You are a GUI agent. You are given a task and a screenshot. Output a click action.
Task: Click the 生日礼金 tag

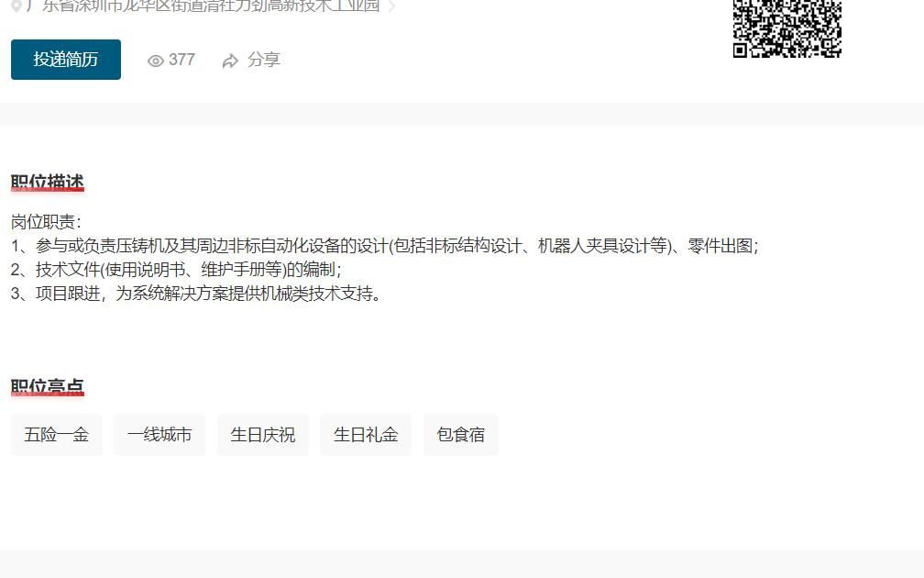(366, 435)
